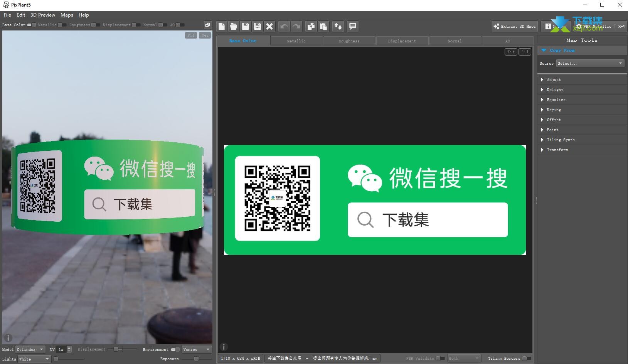Viewport: 628px width, 364px height.
Task: Open the Lights dropdown showing White
Action: click(x=34, y=359)
